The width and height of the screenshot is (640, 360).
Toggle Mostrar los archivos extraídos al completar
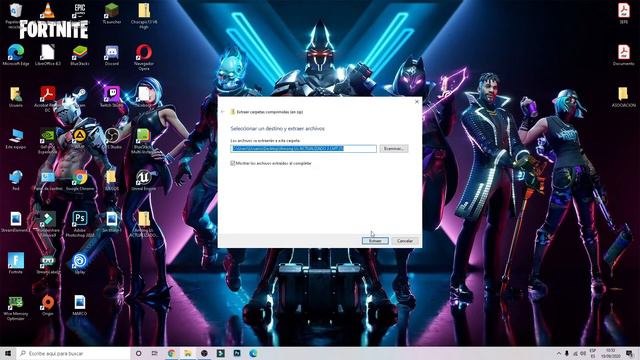click(233, 163)
